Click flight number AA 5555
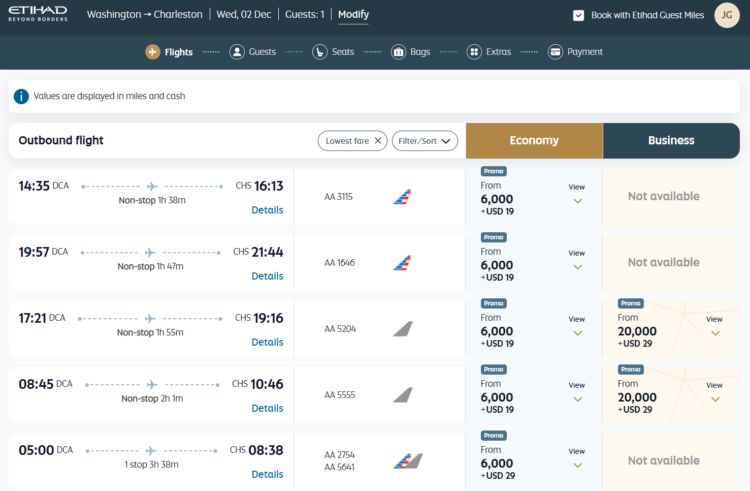Image resolution: width=750 pixels, height=491 pixels. (x=340, y=395)
